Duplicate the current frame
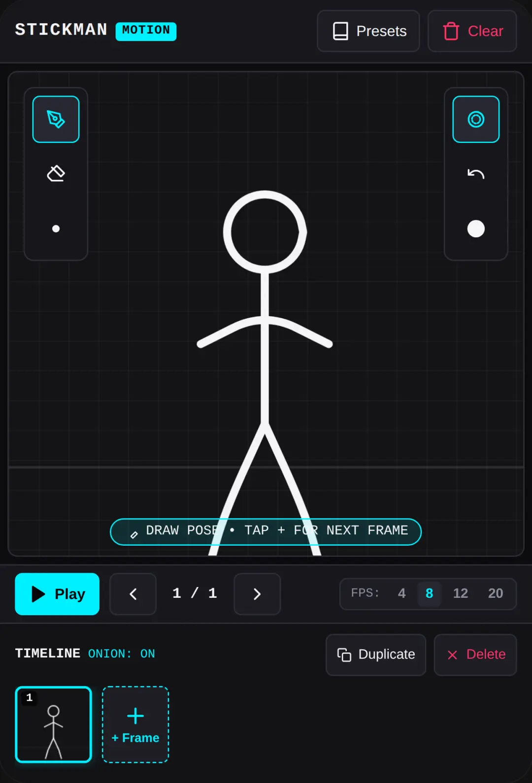The width and height of the screenshot is (532, 783). pos(376,654)
